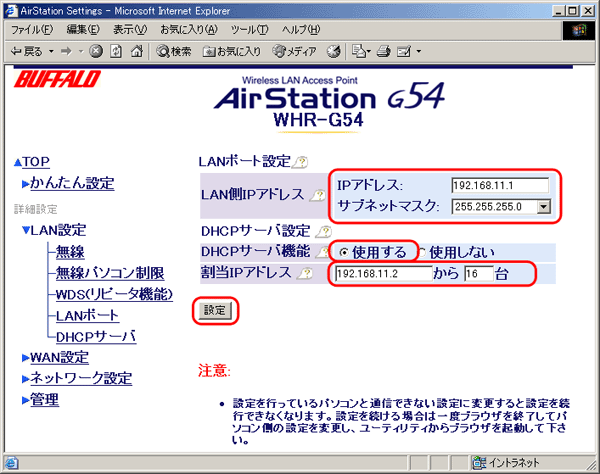Image resolution: width=600 pixels, height=474 pixels.
Task: Open the 無線 link
Action: tap(70, 252)
